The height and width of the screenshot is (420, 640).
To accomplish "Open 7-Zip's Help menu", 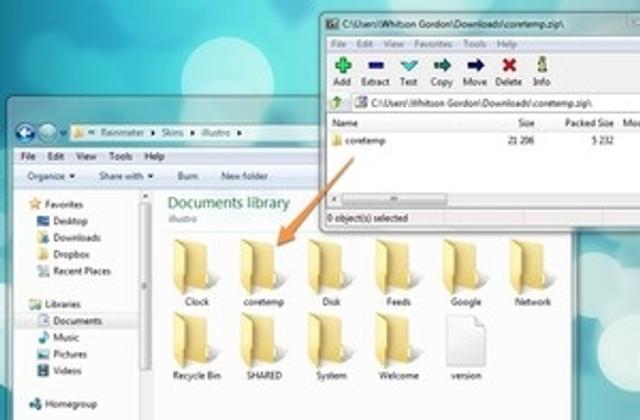I will tap(507, 44).
